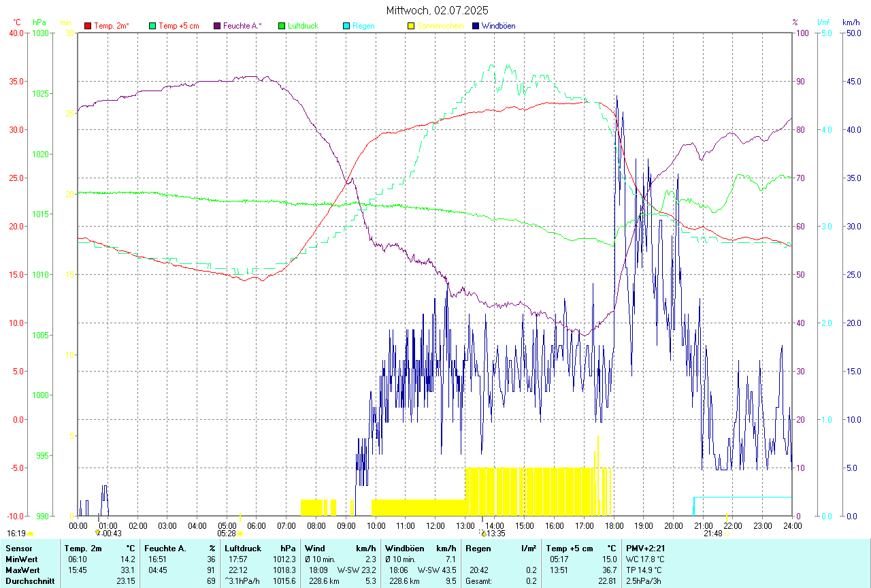This screenshot has width=871, height=588.
Task: Click the Luftdruck legend text label
Action: point(303,26)
